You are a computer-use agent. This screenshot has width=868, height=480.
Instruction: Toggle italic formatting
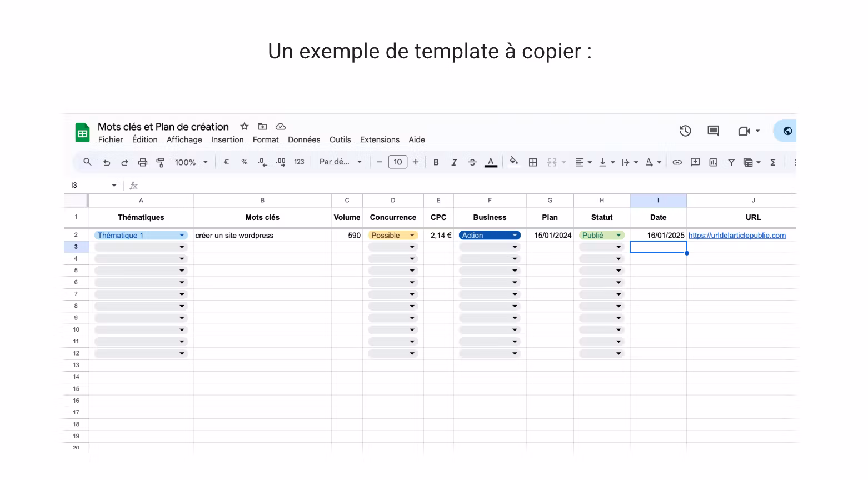454,162
